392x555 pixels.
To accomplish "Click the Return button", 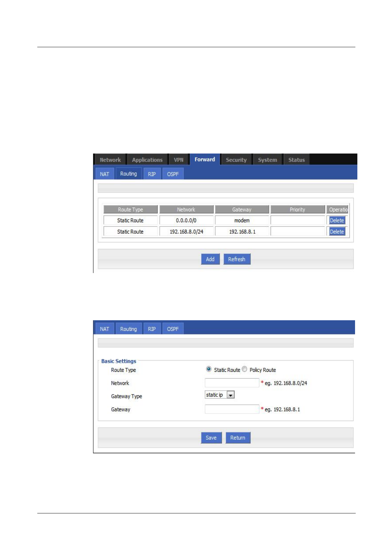I will (238, 437).
